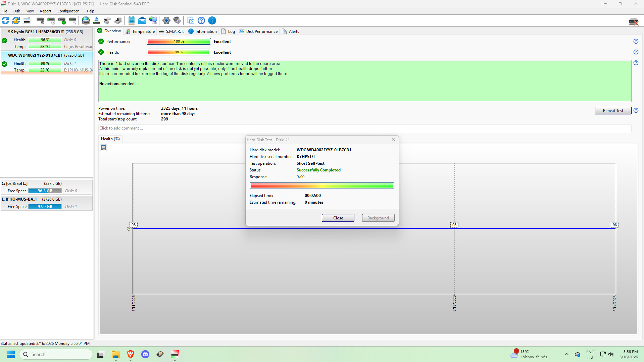Click the 'Click to add comment' field
Image resolution: width=644 pixels, height=362 pixels.
pyautogui.click(x=365, y=128)
